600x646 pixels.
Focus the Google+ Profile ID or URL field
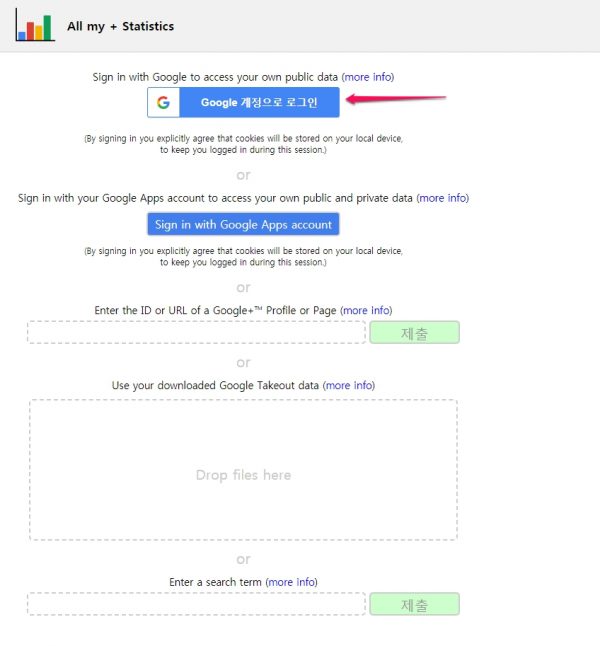pyautogui.click(x=196, y=332)
